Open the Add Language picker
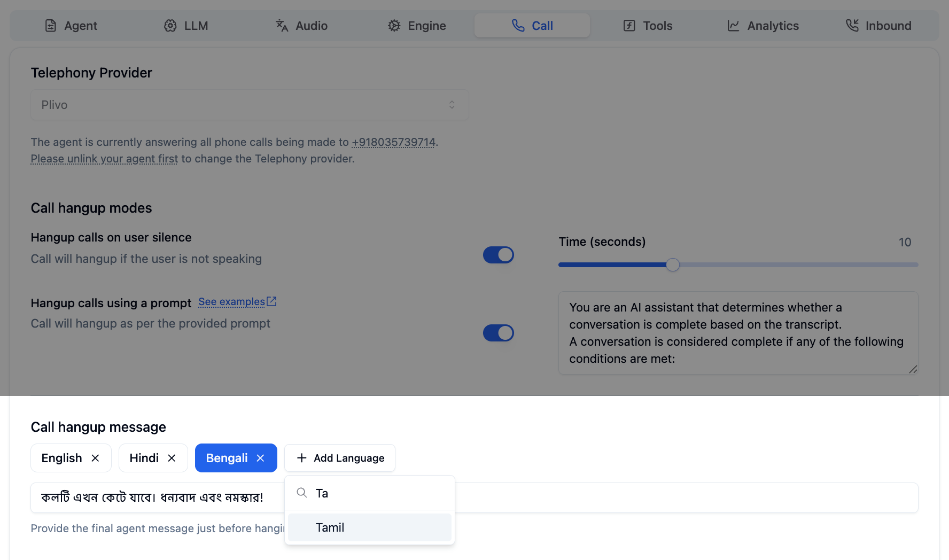The image size is (949, 560). 339,458
